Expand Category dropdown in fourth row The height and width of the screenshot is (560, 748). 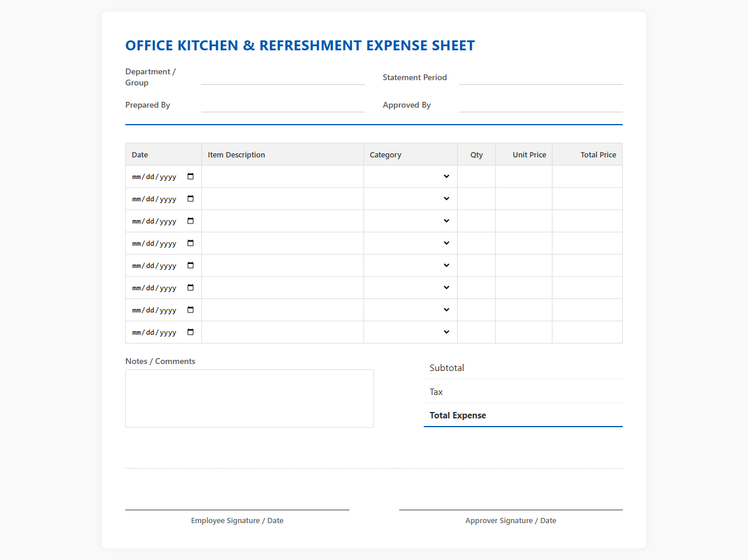coord(410,243)
